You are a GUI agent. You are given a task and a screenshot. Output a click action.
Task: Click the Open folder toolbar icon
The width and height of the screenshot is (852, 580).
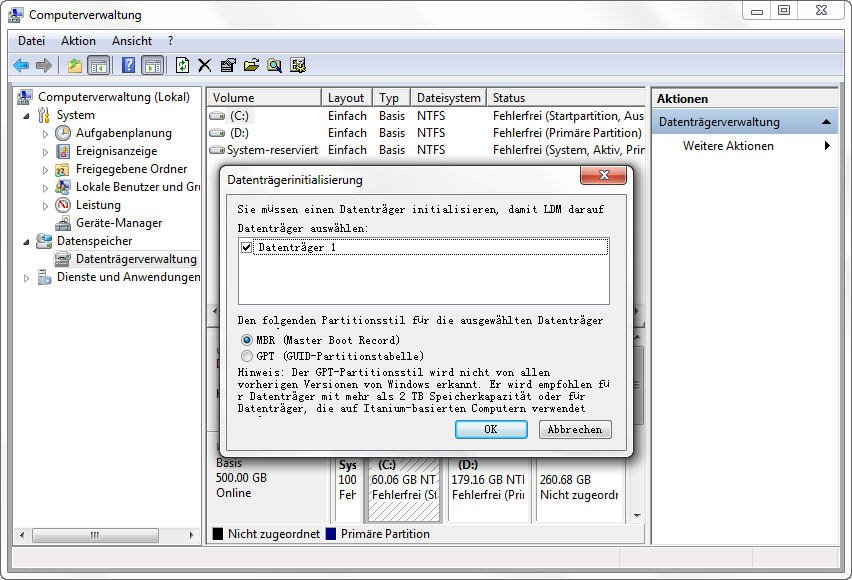click(x=251, y=66)
